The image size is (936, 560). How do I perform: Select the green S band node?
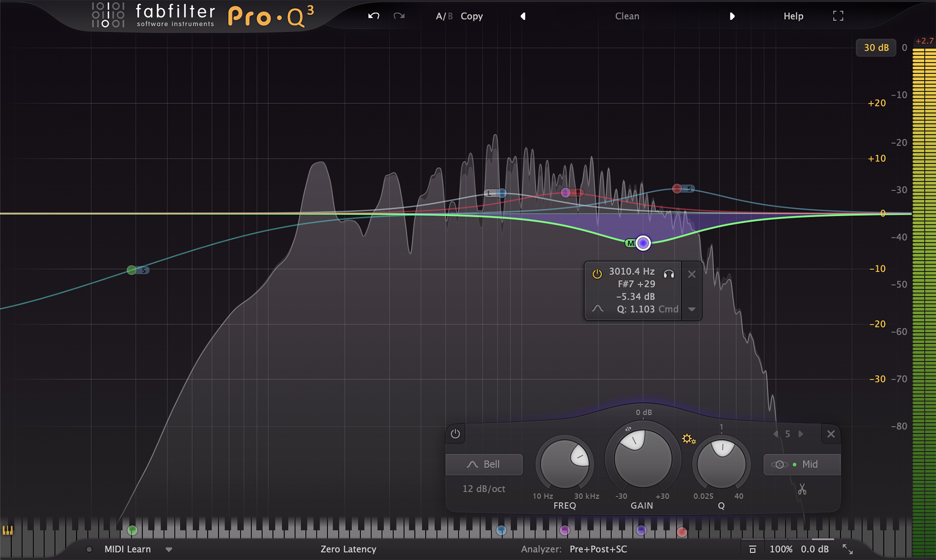click(x=132, y=270)
